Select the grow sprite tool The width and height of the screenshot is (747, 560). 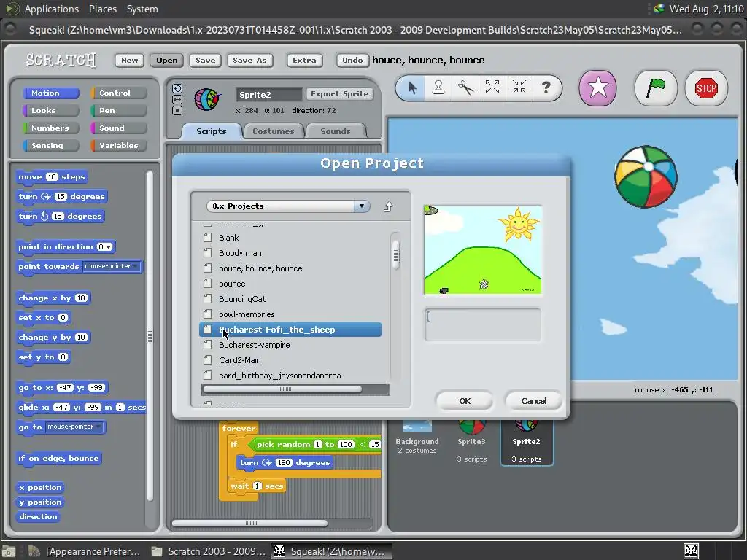pos(492,87)
